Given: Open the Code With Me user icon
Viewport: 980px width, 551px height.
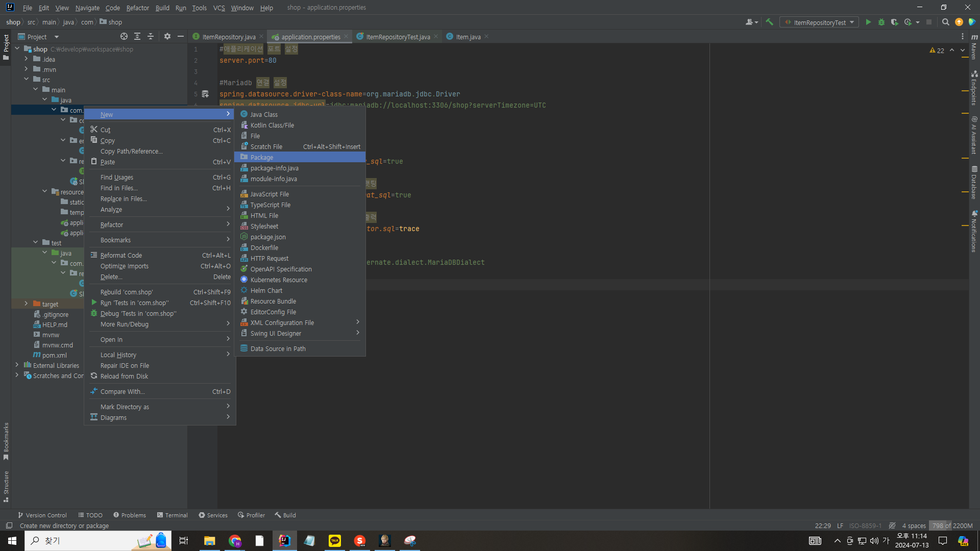Looking at the screenshot, I should [751, 22].
